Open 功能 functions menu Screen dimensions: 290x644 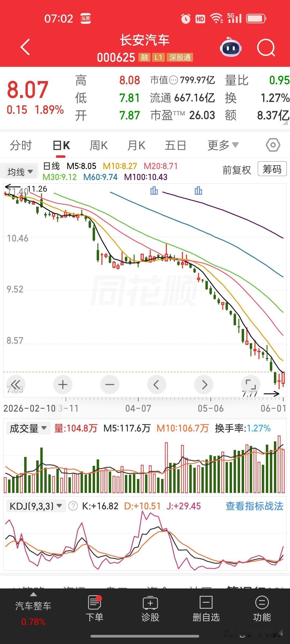262,609
